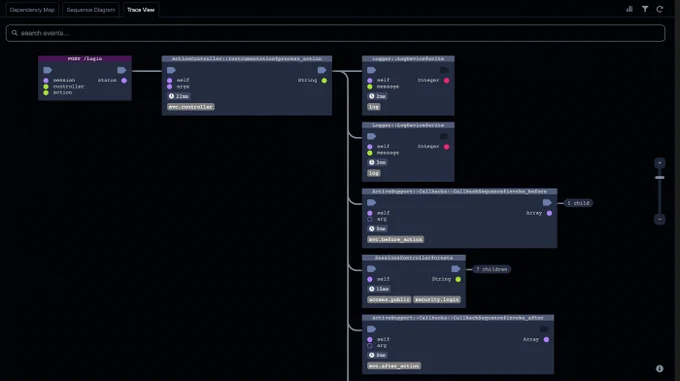This screenshot has height=381, width=680.
Task: Click the mvc.before_action label
Action: pos(396,239)
